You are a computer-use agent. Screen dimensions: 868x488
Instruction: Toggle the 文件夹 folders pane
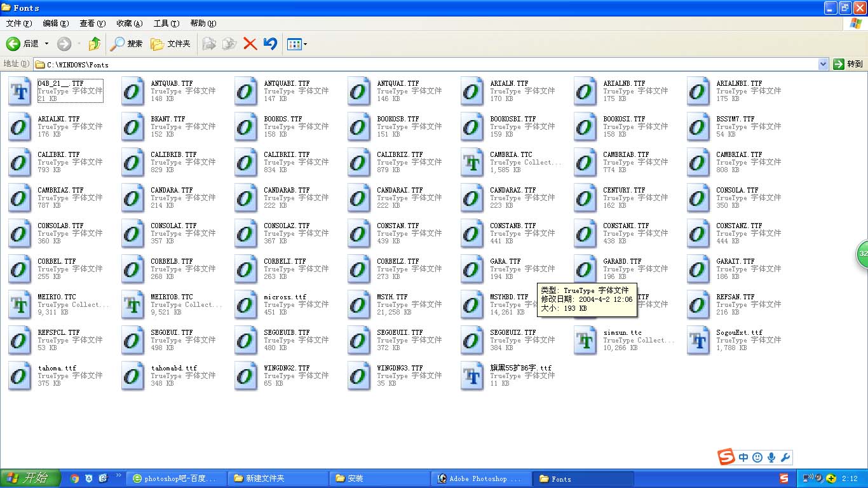(x=170, y=44)
